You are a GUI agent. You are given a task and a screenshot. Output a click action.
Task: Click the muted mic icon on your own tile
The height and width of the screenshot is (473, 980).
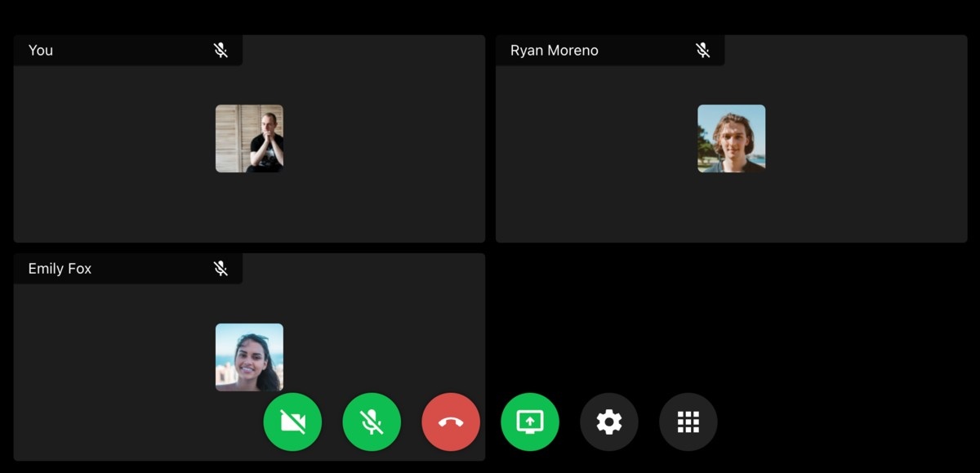(220, 50)
